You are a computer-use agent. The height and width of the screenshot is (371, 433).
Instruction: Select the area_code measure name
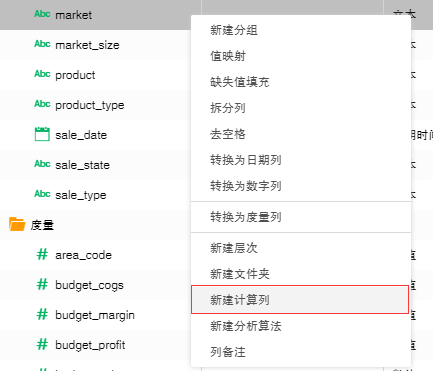pyautogui.click(x=83, y=255)
